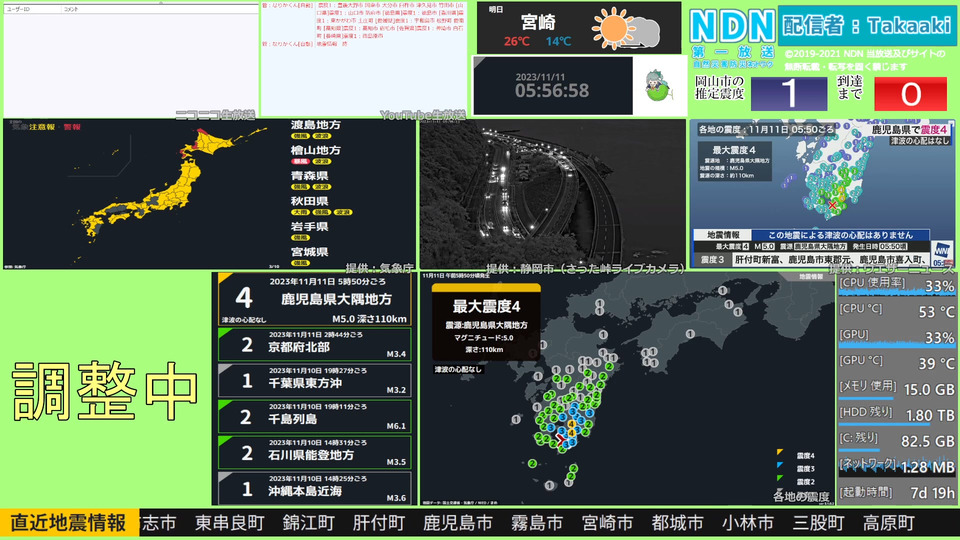The height and width of the screenshot is (540, 960).
Task: Click the この地震による津波の心配はありません banner
Action: (841, 235)
